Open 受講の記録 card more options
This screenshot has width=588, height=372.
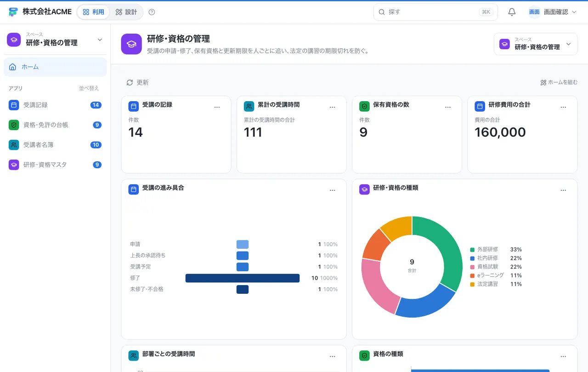click(x=217, y=107)
